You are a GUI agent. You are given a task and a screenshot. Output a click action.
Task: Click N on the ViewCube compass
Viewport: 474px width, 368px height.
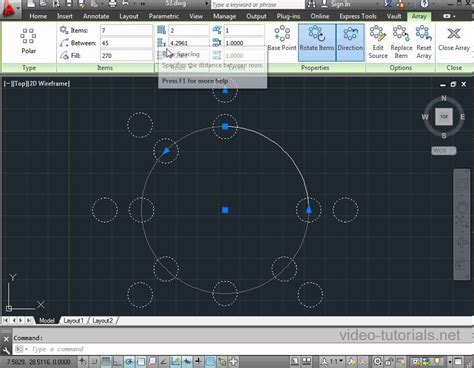click(x=444, y=98)
